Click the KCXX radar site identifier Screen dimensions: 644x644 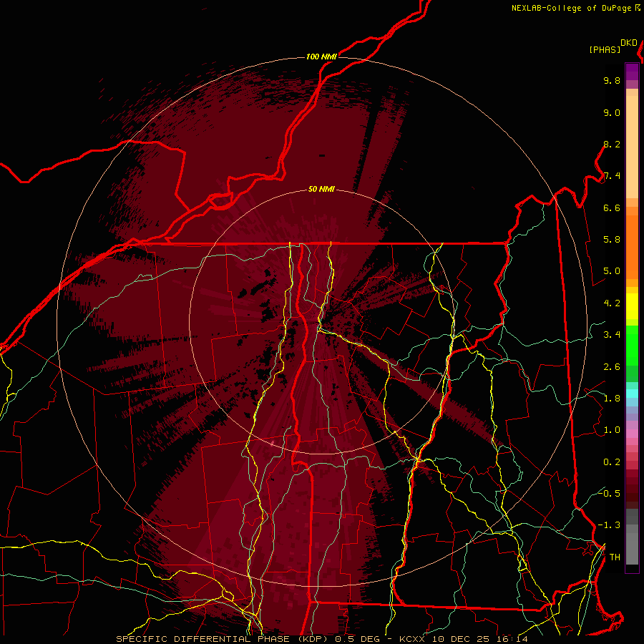coord(411,639)
